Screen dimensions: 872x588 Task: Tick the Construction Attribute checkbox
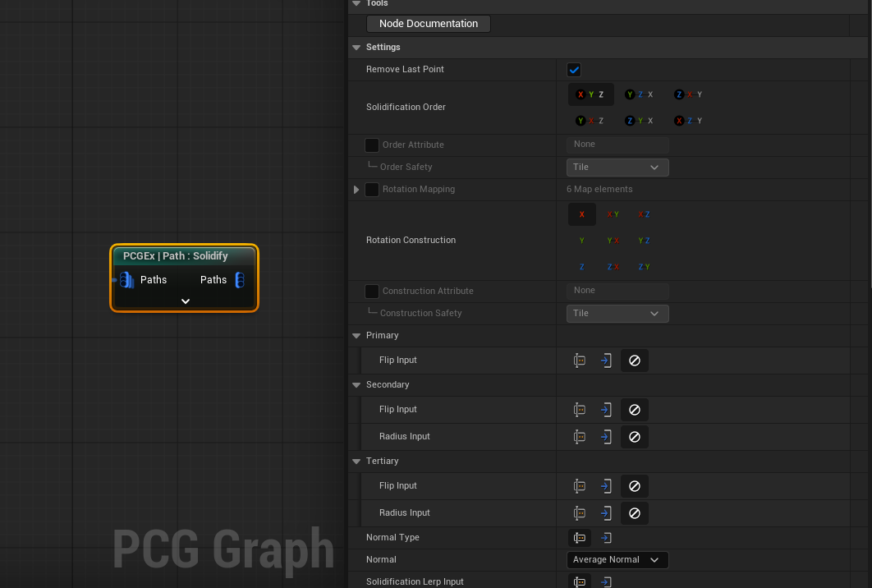coord(372,292)
